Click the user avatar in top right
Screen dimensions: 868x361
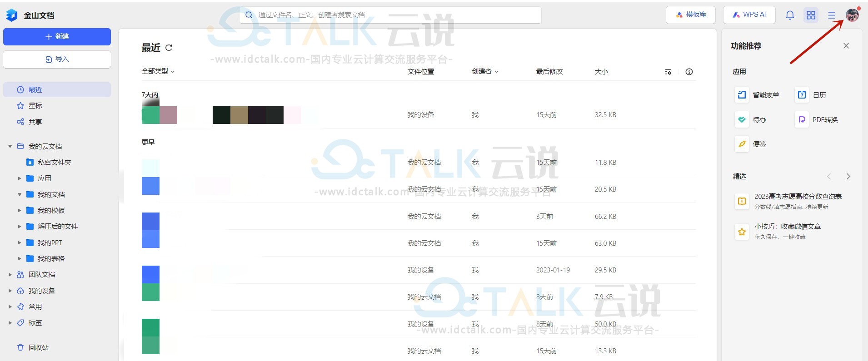click(x=852, y=15)
